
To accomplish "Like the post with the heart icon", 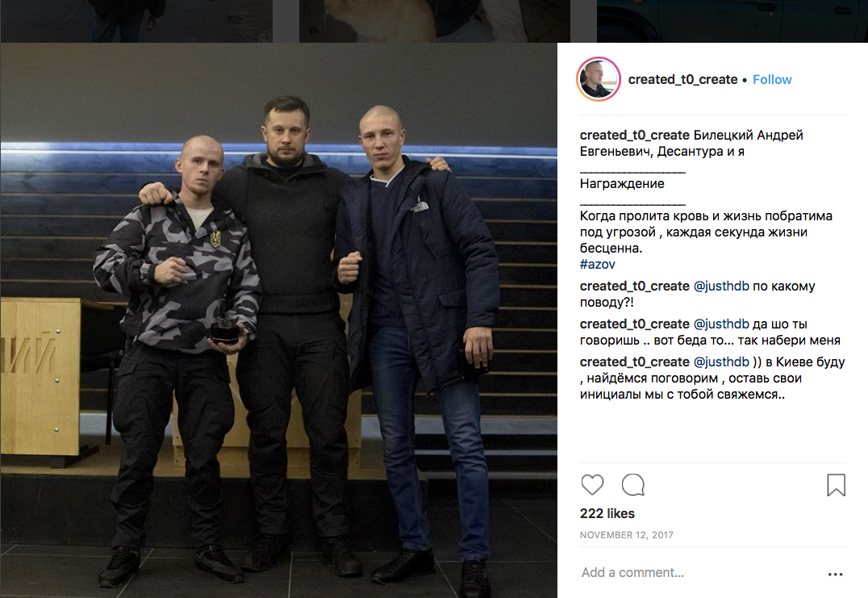I will pyautogui.click(x=592, y=485).
